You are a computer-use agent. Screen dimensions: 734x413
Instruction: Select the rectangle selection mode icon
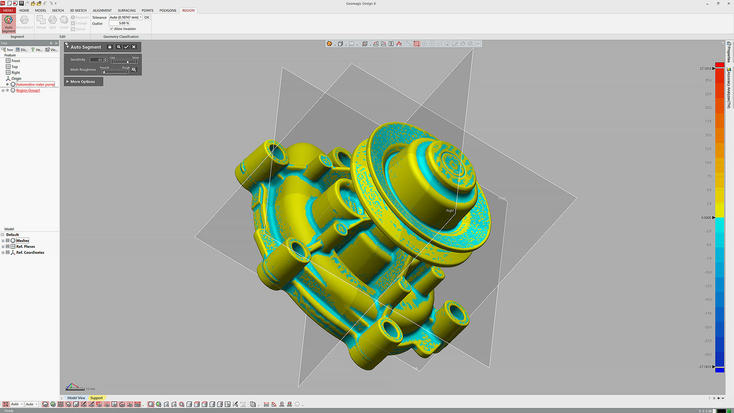coord(416,44)
